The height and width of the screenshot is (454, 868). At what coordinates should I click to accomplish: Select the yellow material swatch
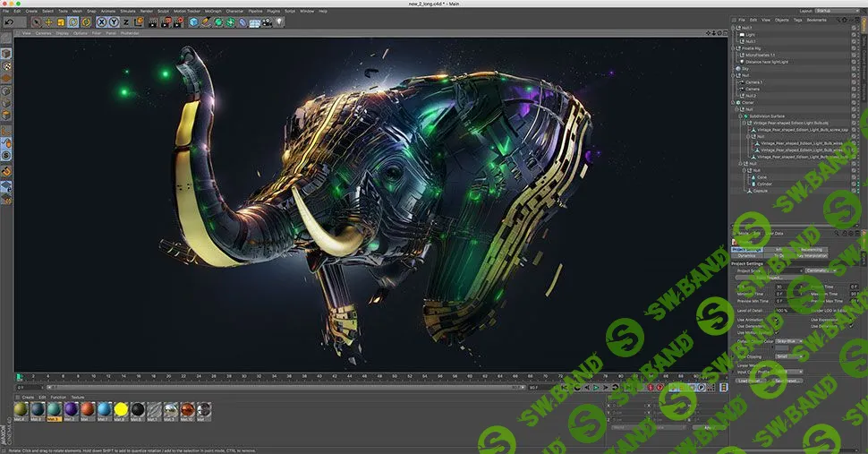tap(121, 409)
